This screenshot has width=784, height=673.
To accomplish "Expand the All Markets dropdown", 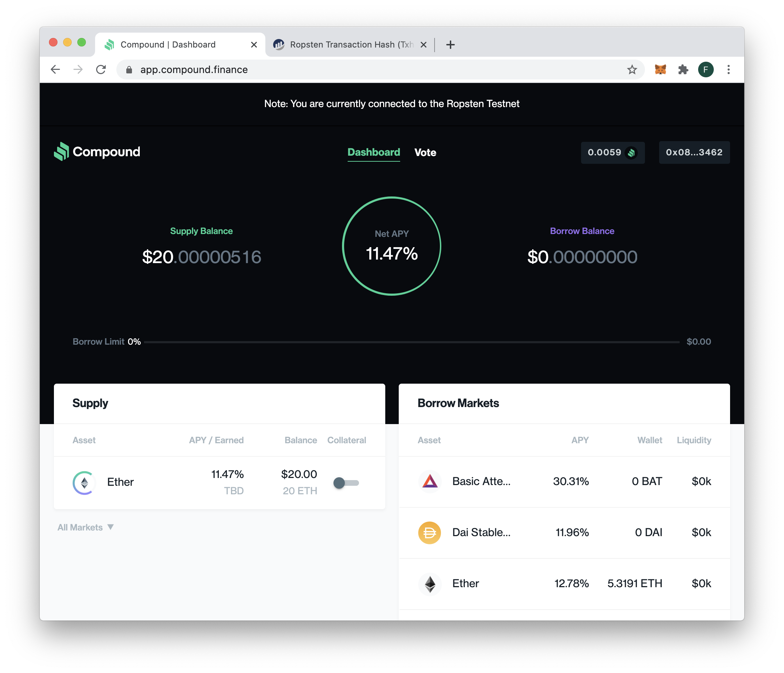I will click(x=85, y=527).
